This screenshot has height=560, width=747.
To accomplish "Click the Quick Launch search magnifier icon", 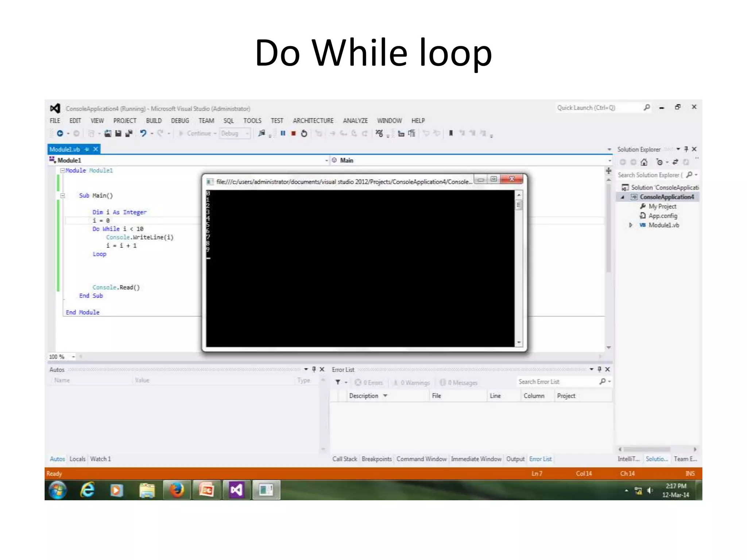I will [x=647, y=107].
